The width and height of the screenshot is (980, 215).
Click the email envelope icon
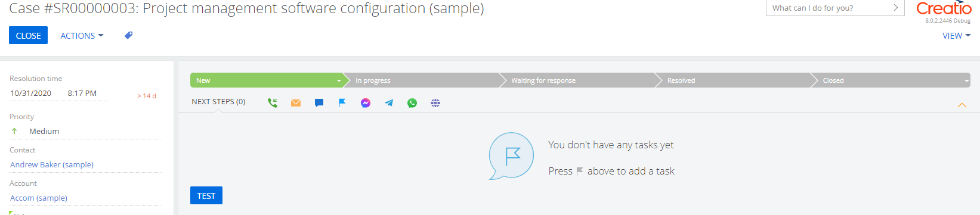pyautogui.click(x=296, y=103)
